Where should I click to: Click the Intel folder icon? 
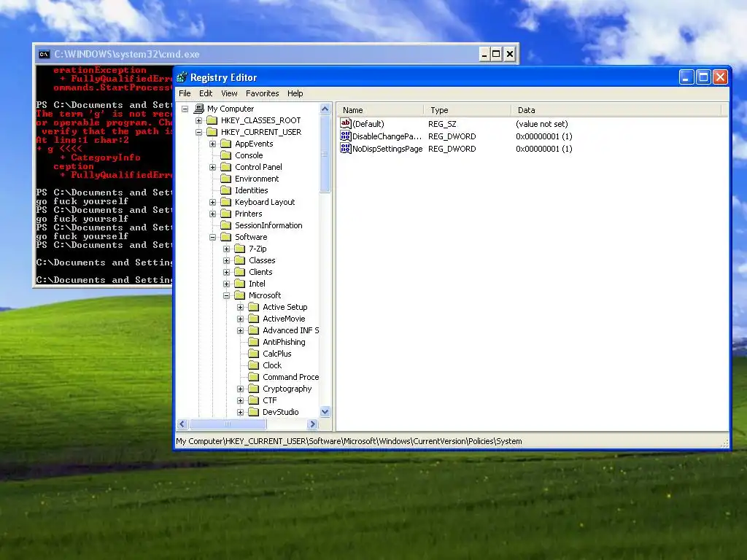point(239,284)
